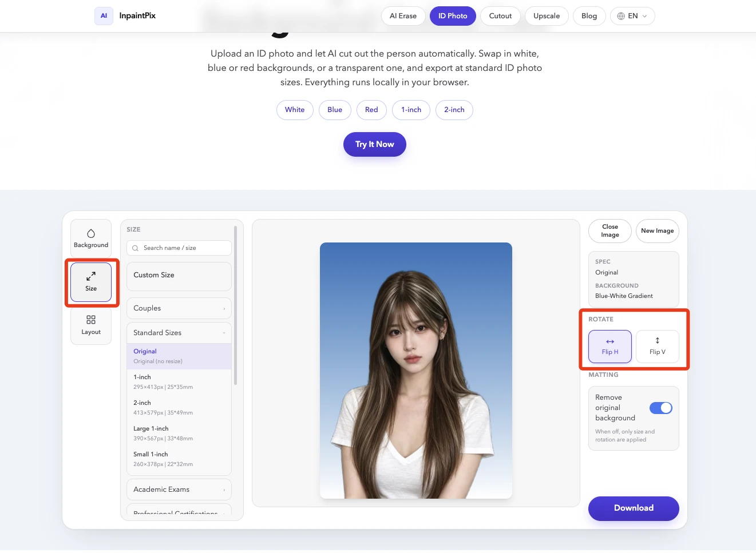Expand the Professional Certifications group
Screen dimensions: 756x553
[x=179, y=509]
